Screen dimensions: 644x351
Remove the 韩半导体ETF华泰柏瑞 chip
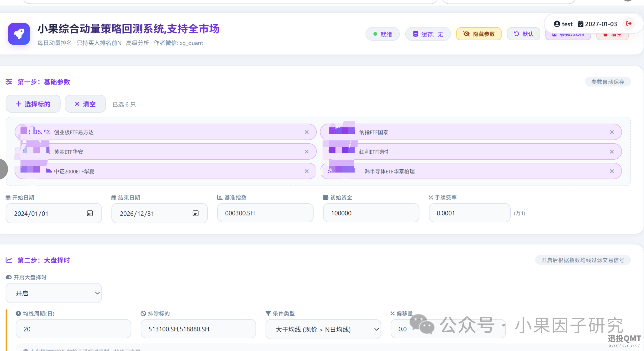(612, 171)
